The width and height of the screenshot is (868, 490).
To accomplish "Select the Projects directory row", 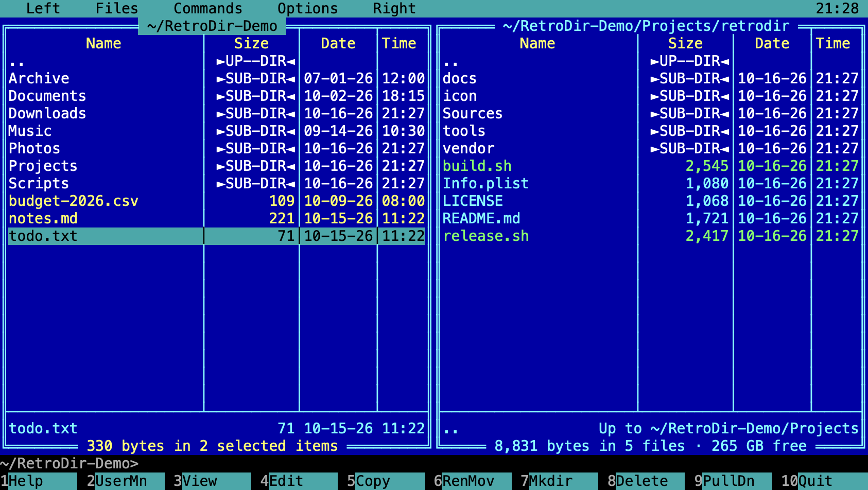I will (x=217, y=166).
